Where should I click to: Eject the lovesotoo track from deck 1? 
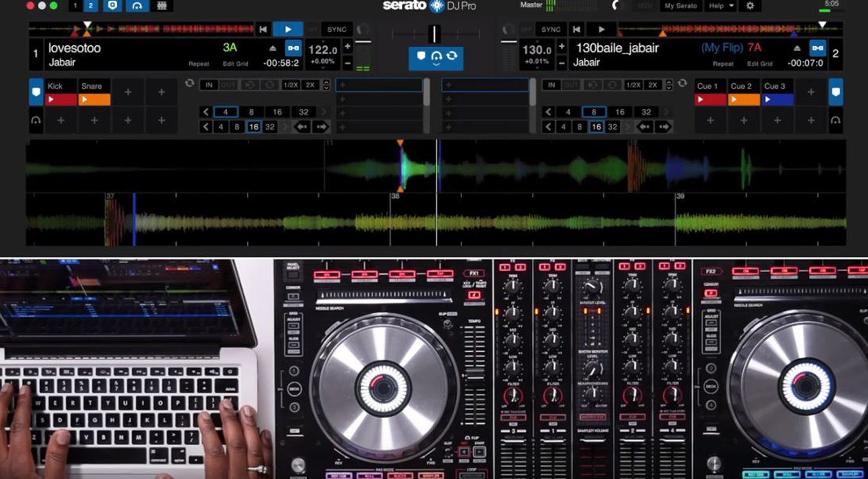(x=273, y=48)
